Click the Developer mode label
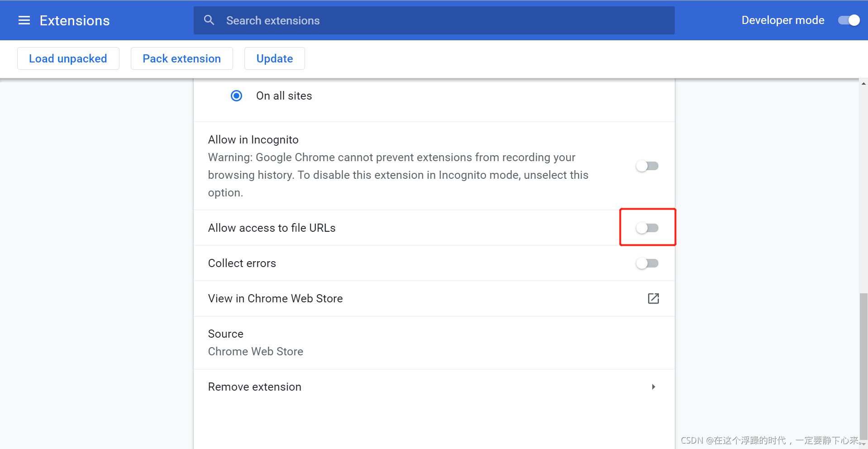Image resolution: width=868 pixels, height=449 pixels. (783, 20)
